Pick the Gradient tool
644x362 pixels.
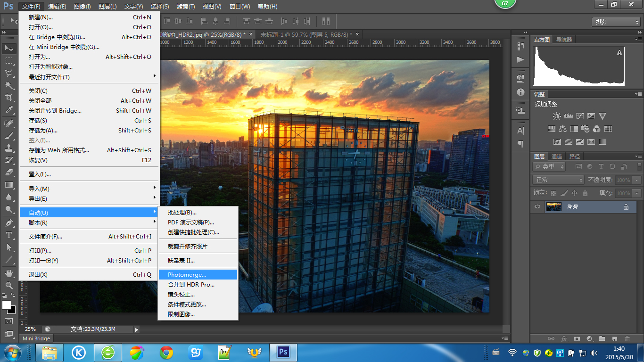[9, 185]
